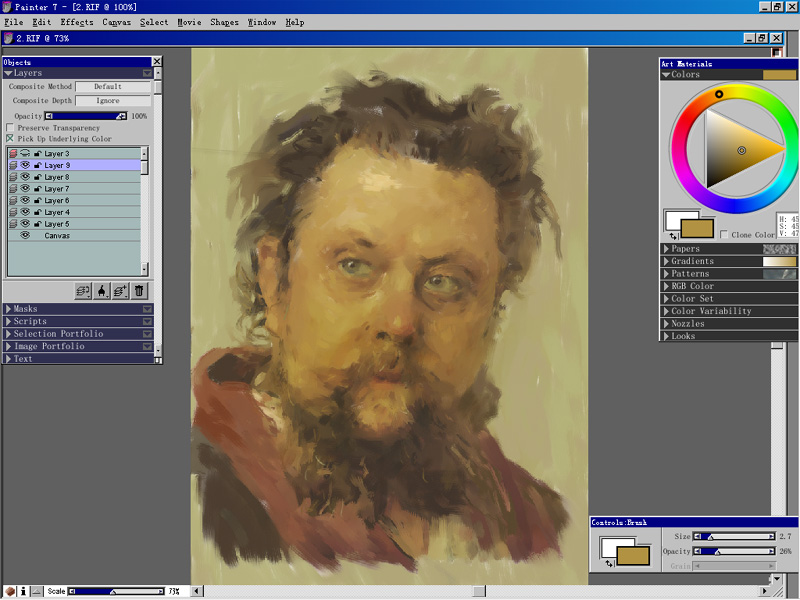Click the new layer button in Layers panel
This screenshot has width=800, height=600.
(x=120, y=291)
